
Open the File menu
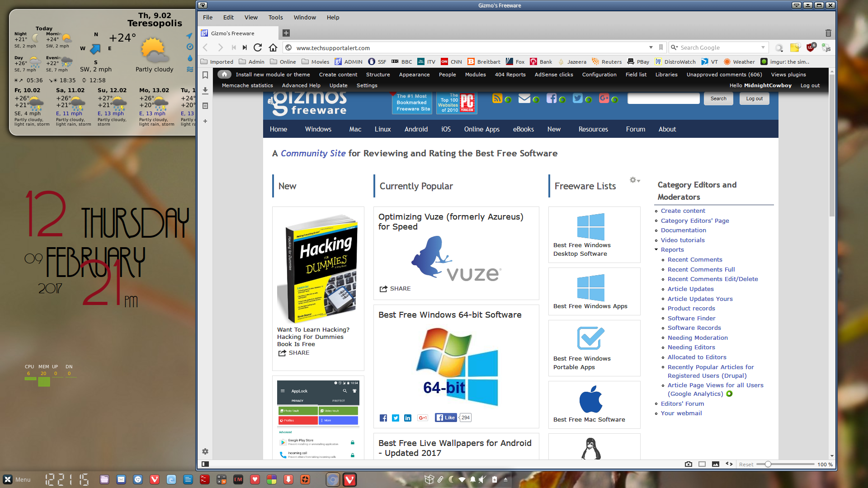pos(208,18)
